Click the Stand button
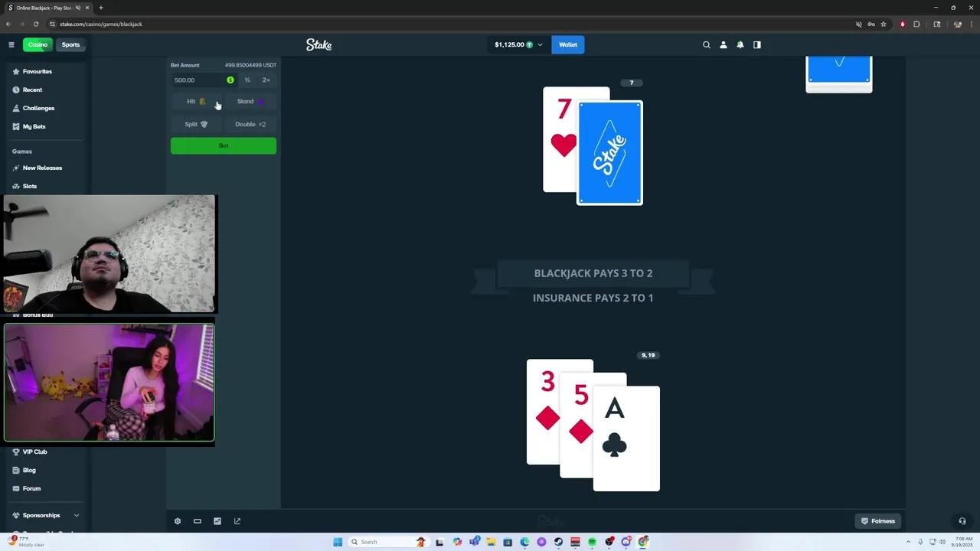980x551 pixels. pyautogui.click(x=250, y=101)
